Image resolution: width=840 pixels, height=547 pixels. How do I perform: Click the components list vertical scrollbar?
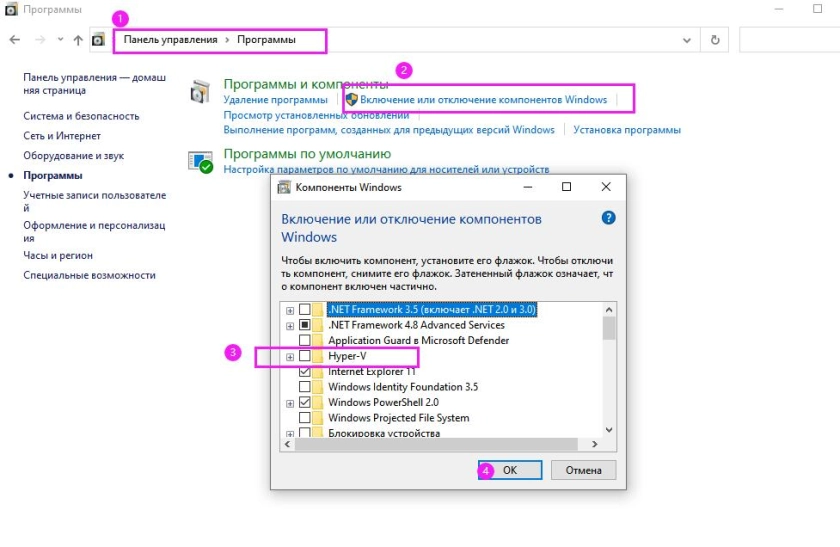point(609,370)
